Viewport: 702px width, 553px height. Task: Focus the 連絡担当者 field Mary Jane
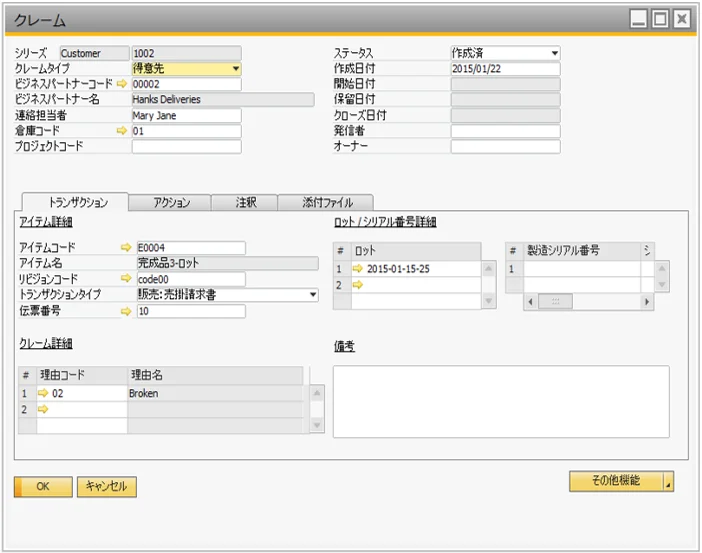point(186,116)
